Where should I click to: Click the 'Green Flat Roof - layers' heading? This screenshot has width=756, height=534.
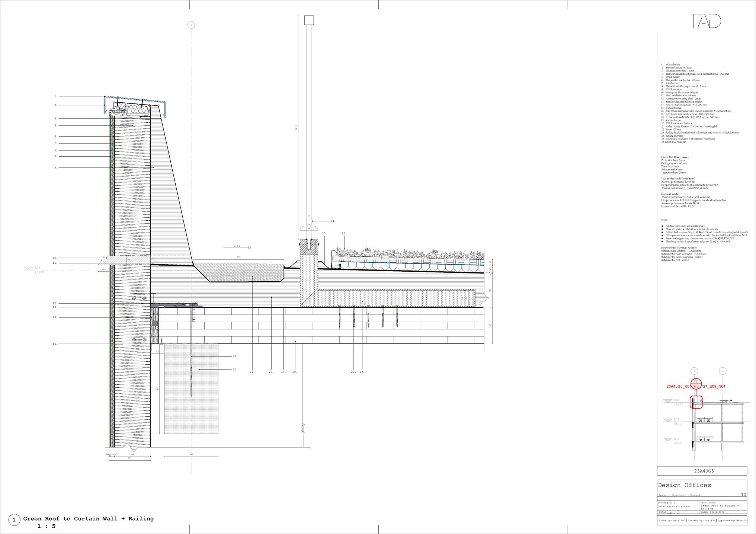point(675,157)
